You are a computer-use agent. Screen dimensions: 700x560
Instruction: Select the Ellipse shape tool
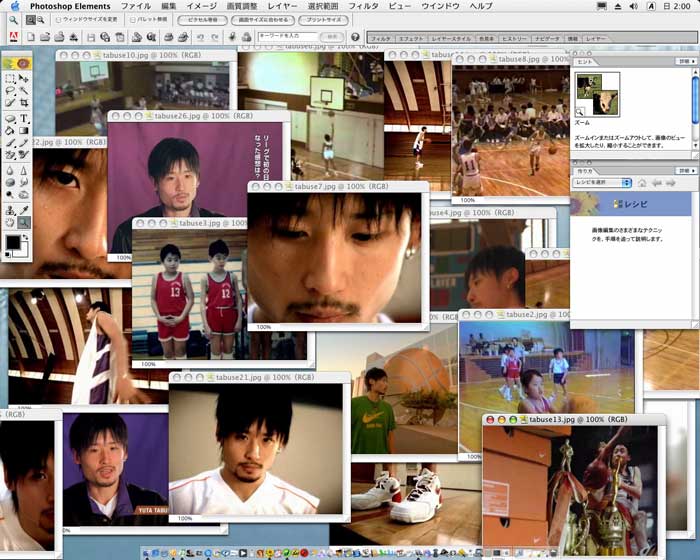[10, 118]
